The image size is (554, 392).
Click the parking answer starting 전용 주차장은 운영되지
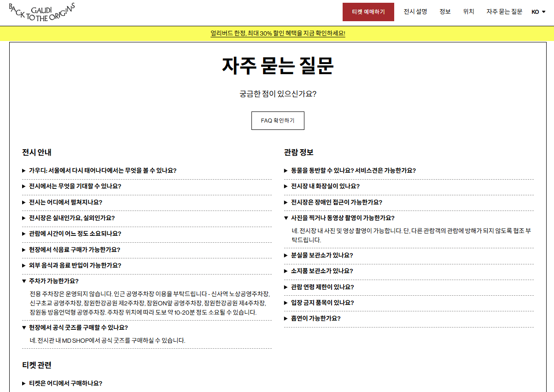150,303
